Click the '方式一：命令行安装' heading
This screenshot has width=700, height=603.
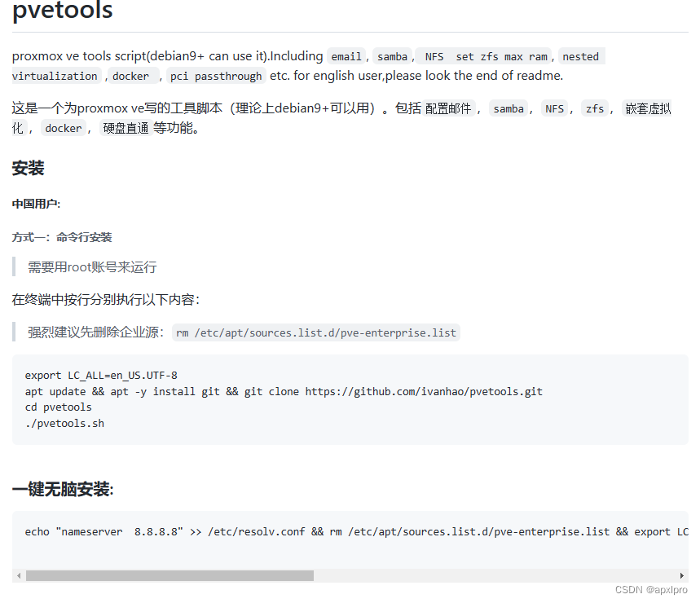point(62,237)
